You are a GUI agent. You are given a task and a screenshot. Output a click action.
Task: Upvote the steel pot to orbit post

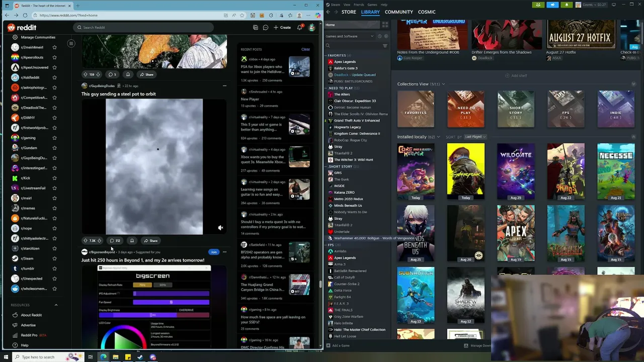coord(86,241)
